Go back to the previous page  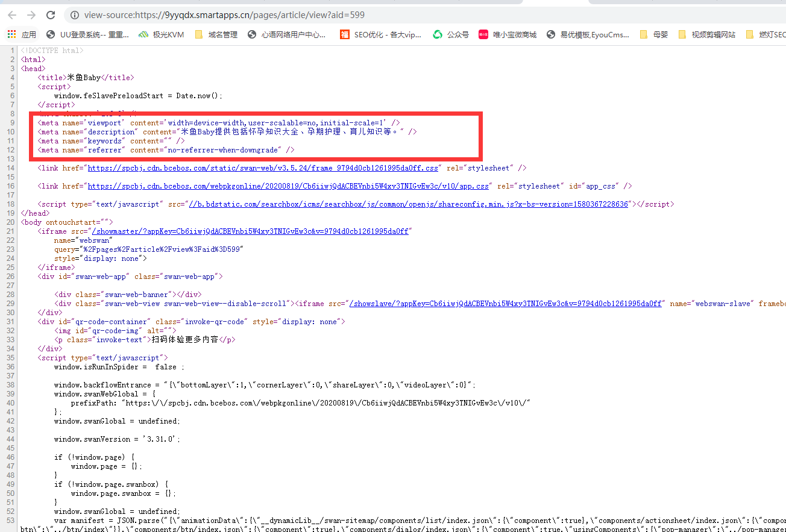coord(12,14)
